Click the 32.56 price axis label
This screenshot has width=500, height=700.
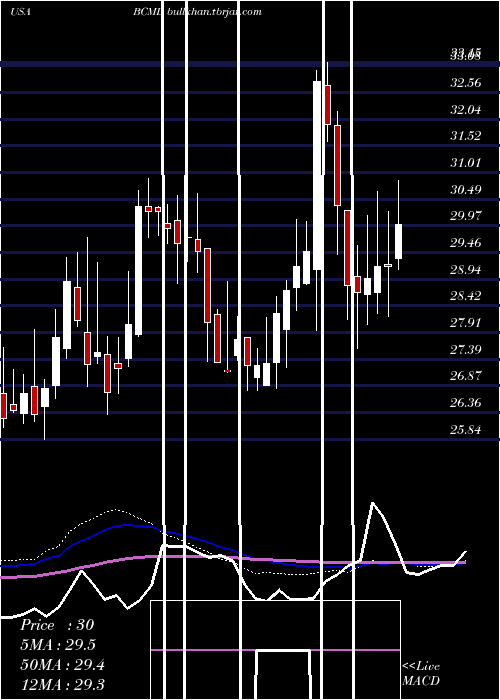[466, 83]
